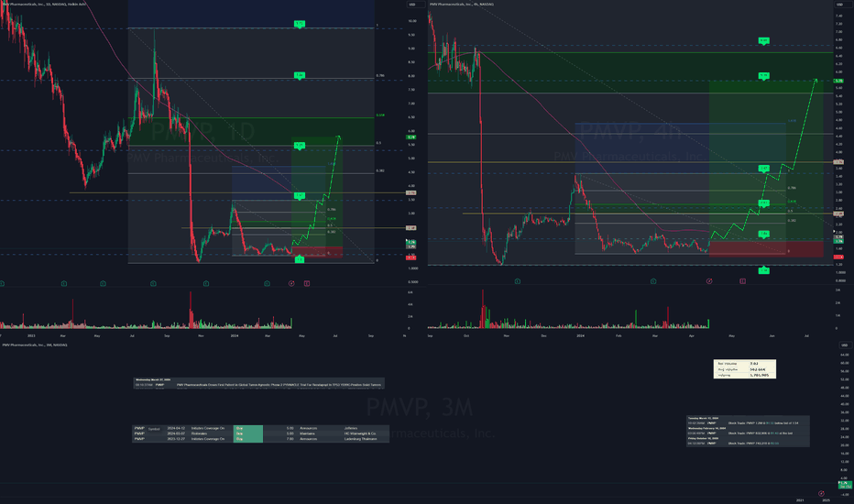This screenshot has height=504, width=854.
Task: Click the red circular icon beside the 2025 label on the 3M chart
Action: (821, 494)
